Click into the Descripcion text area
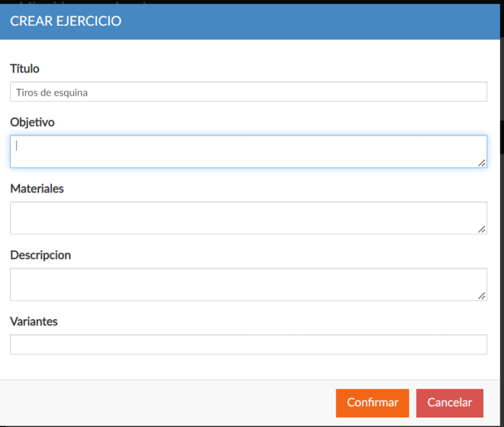The width and height of the screenshot is (504, 427). (x=248, y=284)
